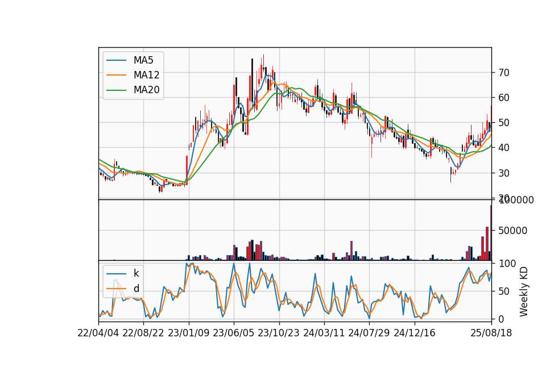Screen dimensions: 546x392
Task: Click the 22/08/22 date tick label
Action: [143, 333]
